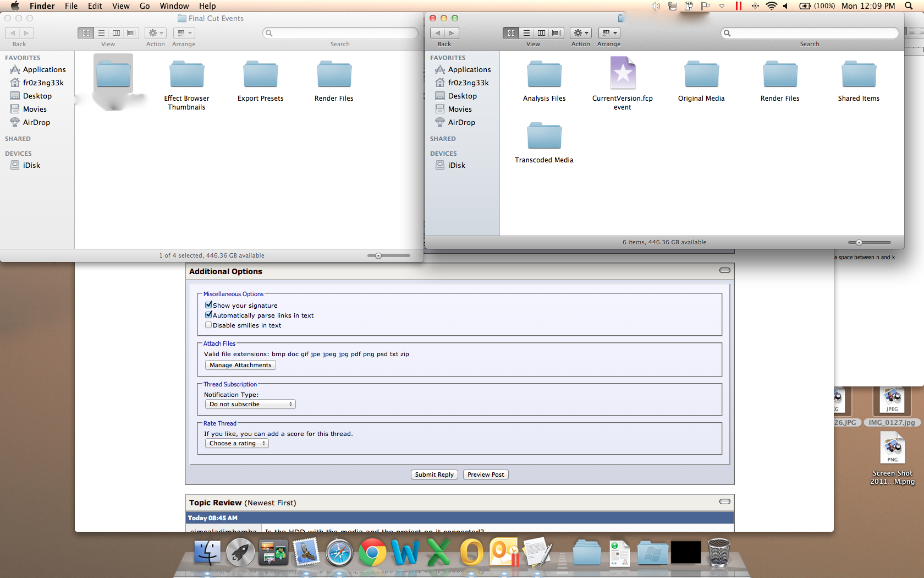Viewport: 924px width, 578px height.
Task: Switch right Finder window to column view
Action: (x=541, y=33)
